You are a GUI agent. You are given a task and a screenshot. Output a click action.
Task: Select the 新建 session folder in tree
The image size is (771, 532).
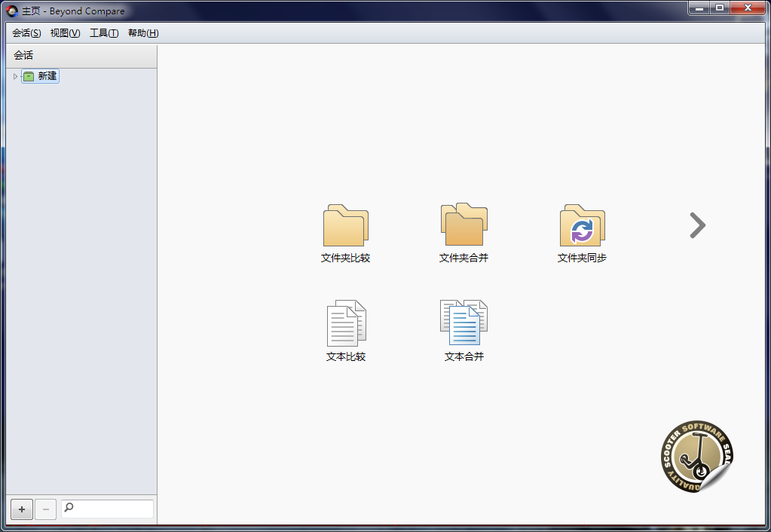[x=40, y=76]
